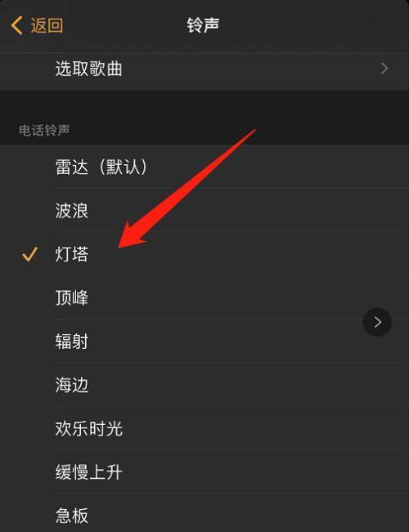This screenshot has height=532, width=409.
Task: Tap the 返回 text label
Action: pyautogui.click(x=47, y=25)
